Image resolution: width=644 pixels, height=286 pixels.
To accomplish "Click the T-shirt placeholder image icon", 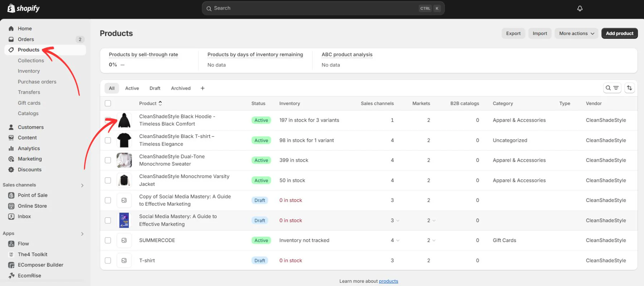I will (x=124, y=261).
